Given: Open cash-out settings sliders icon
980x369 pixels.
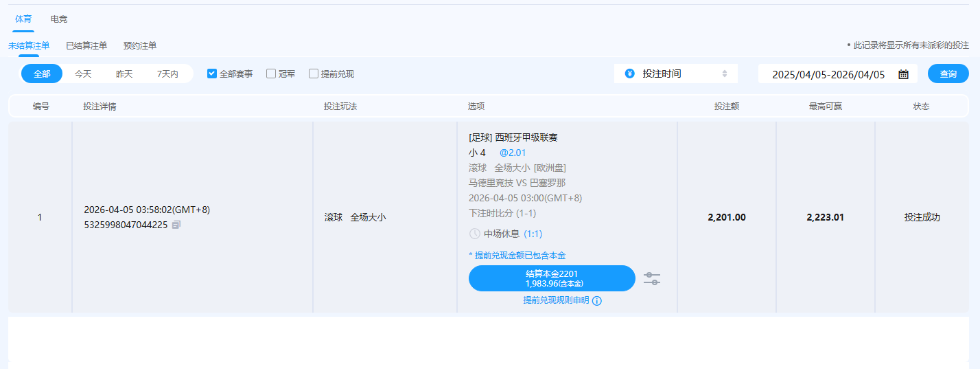Looking at the screenshot, I should (652, 278).
